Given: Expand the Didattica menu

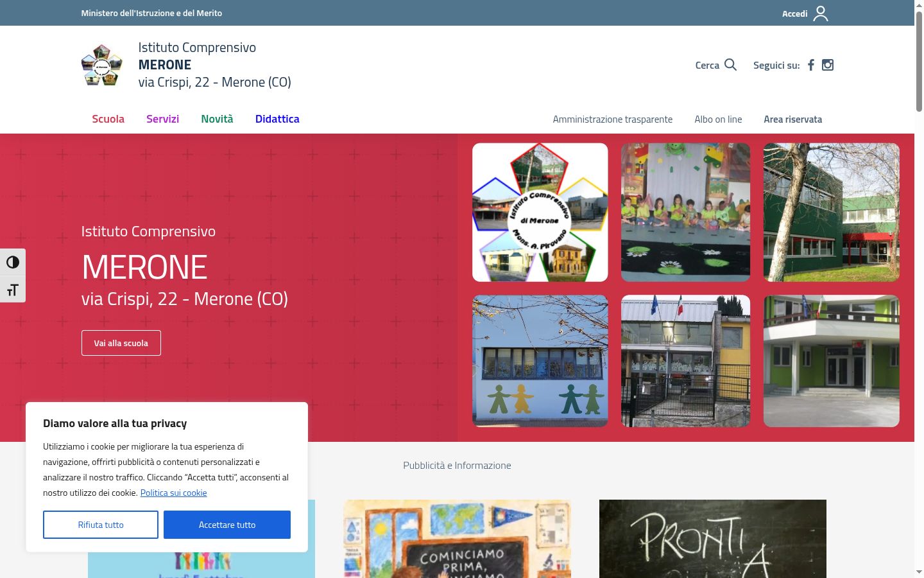Looking at the screenshot, I should [277, 119].
